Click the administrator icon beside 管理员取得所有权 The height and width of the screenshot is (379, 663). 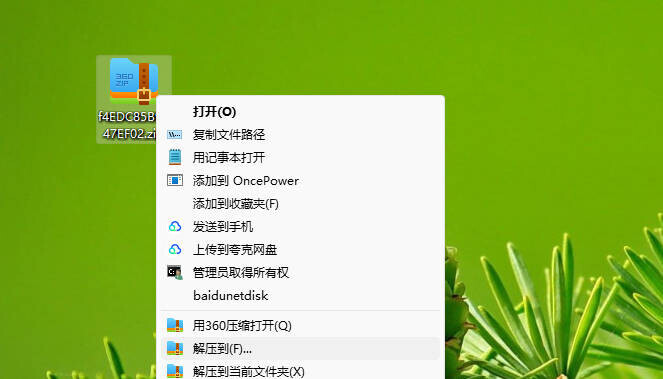(175, 272)
